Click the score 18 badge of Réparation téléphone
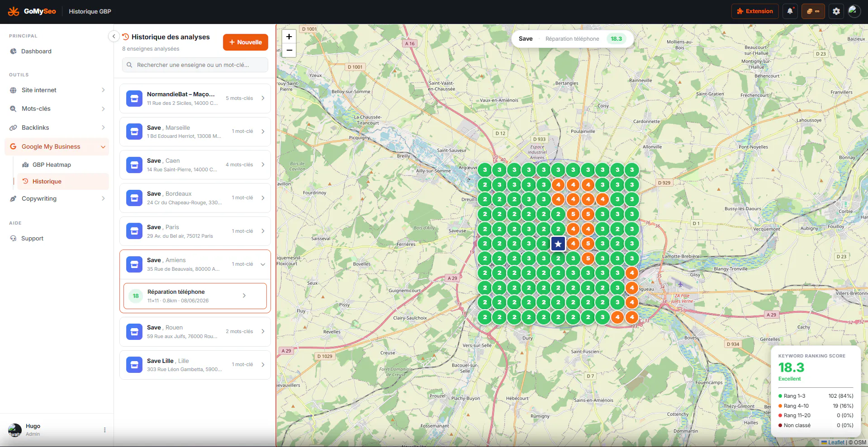The image size is (868, 447). tap(136, 296)
